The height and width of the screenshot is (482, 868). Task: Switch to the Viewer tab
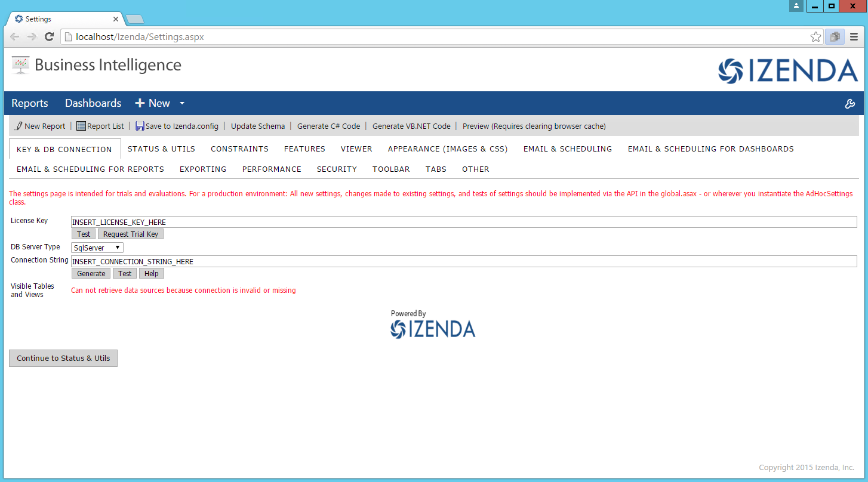coord(356,149)
